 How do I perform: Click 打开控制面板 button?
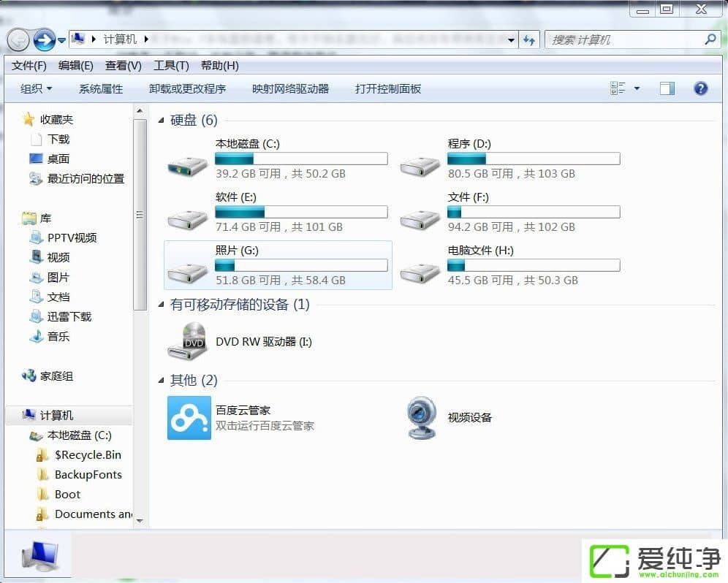[387, 88]
